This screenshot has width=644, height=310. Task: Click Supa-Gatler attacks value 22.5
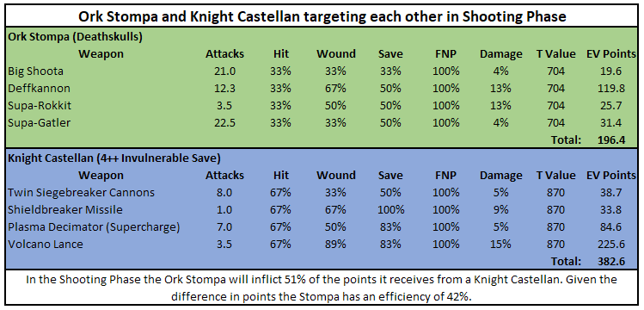pos(224,122)
